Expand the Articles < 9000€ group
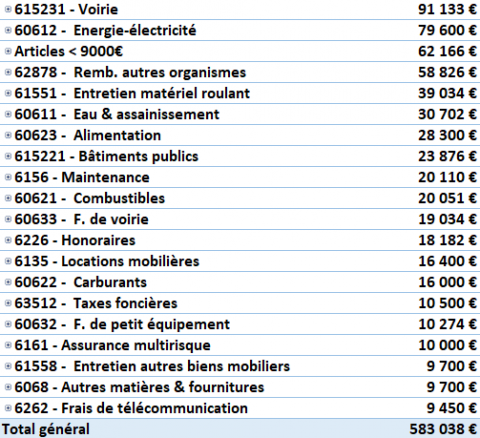 pyautogui.click(x=8, y=51)
